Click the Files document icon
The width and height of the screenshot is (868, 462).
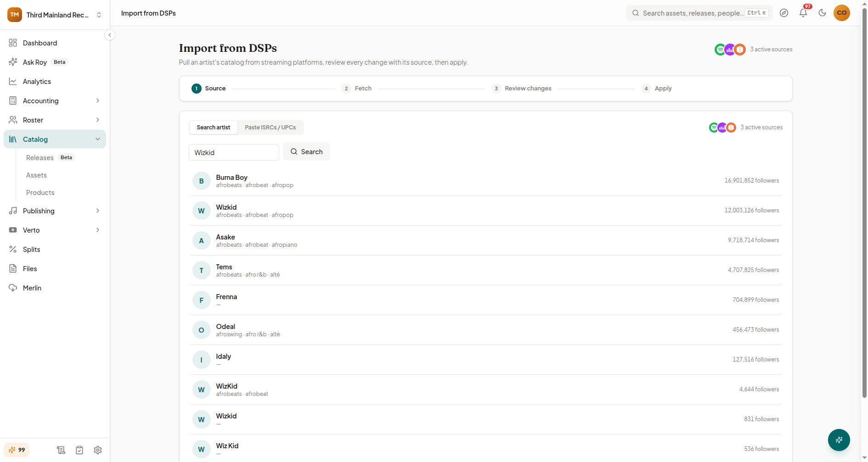click(13, 268)
